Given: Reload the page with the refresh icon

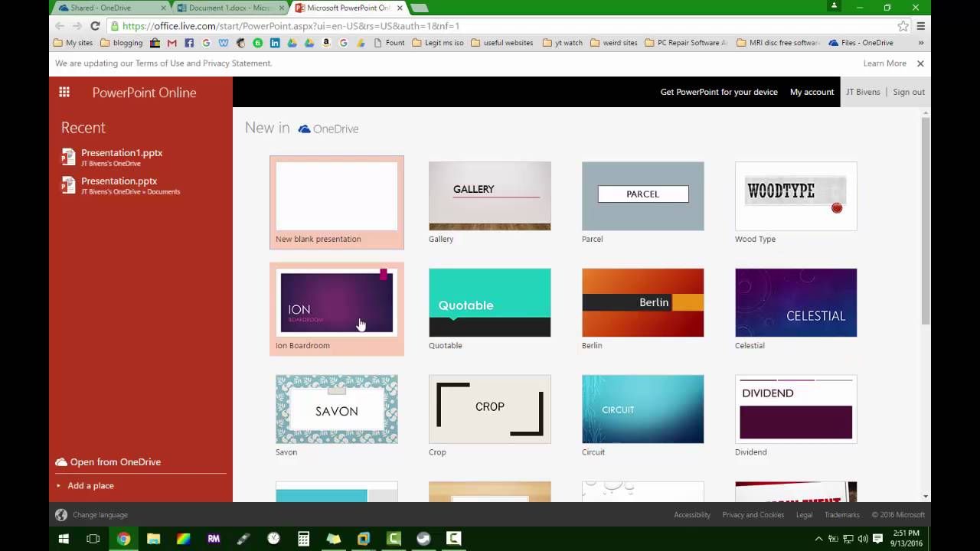Looking at the screenshot, I should 95,26.
